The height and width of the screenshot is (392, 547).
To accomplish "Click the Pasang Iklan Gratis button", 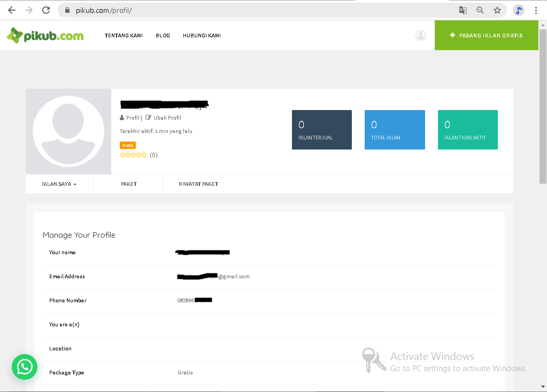I will [x=486, y=36].
